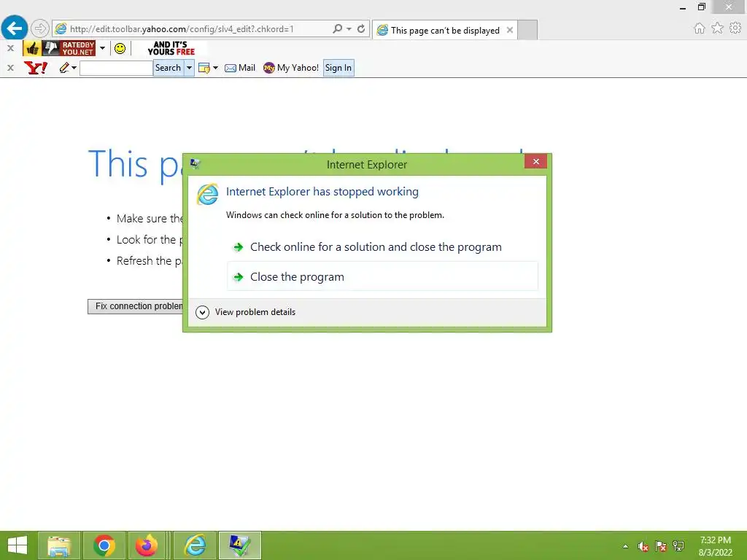
Task: Expand View problem details
Action: click(246, 312)
